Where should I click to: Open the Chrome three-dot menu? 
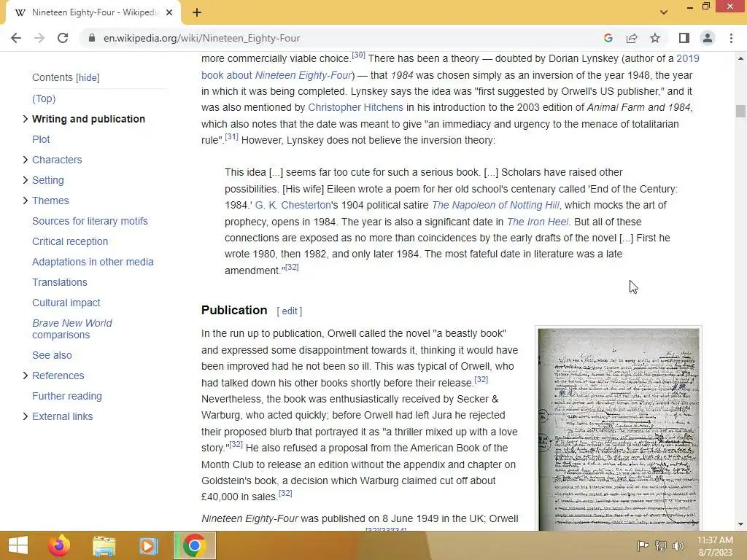(731, 38)
